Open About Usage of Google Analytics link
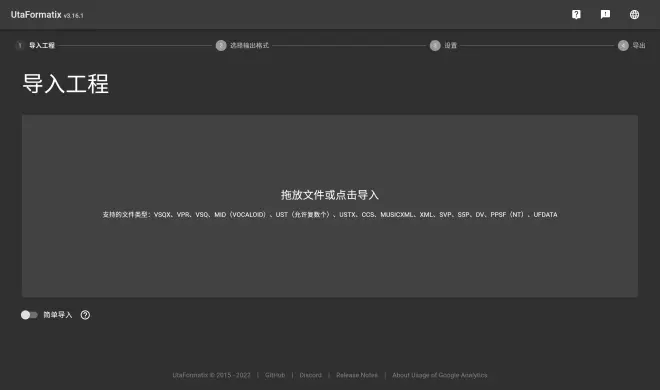Screen dimensions: 660x390 point(440,375)
